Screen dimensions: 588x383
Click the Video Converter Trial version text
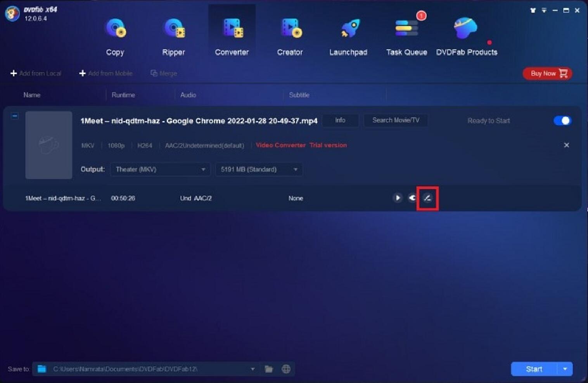(x=301, y=145)
